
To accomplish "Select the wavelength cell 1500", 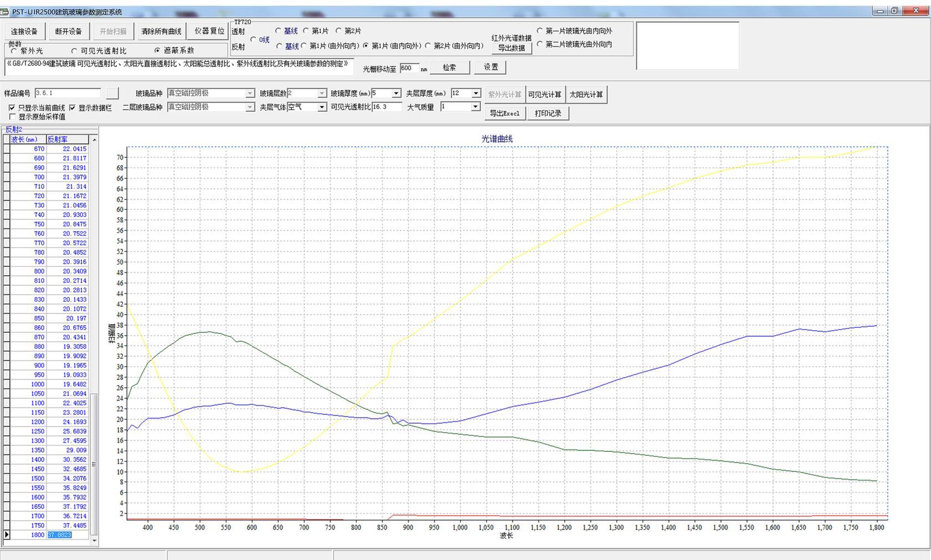I will [28, 479].
